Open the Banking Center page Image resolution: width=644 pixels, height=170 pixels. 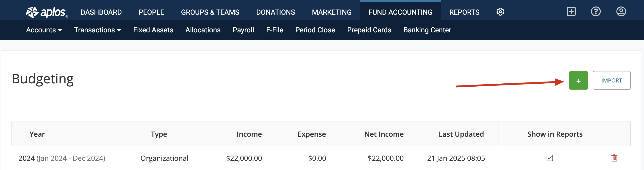(x=427, y=30)
